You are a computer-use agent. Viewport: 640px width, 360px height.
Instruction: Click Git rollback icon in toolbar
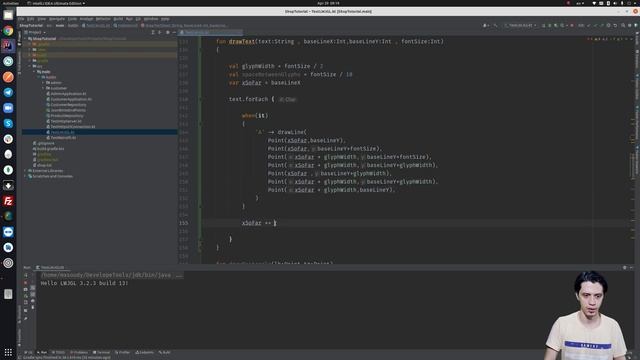tap(615, 25)
